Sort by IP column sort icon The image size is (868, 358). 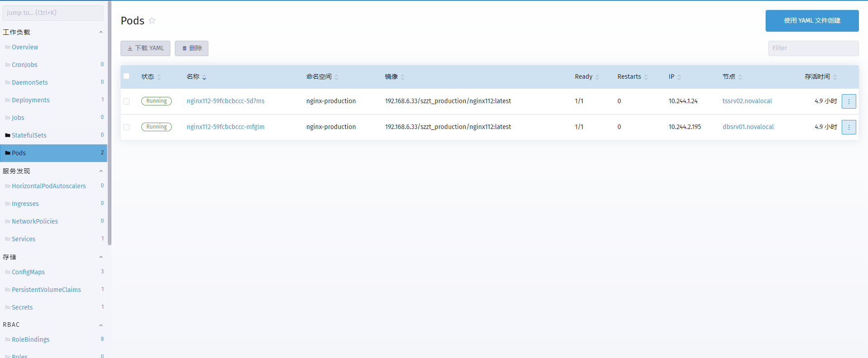[679, 77]
